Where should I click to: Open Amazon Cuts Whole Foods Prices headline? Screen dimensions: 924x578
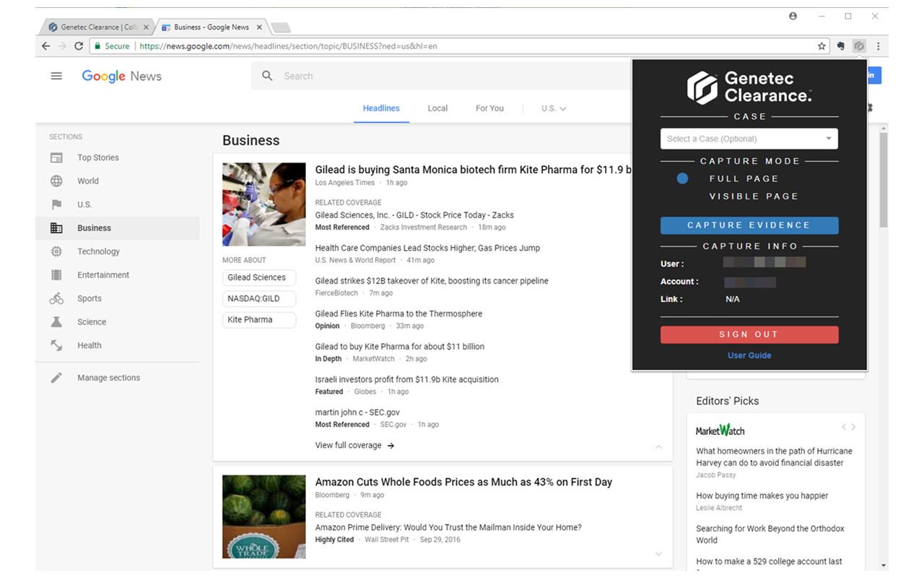pyautogui.click(x=463, y=482)
